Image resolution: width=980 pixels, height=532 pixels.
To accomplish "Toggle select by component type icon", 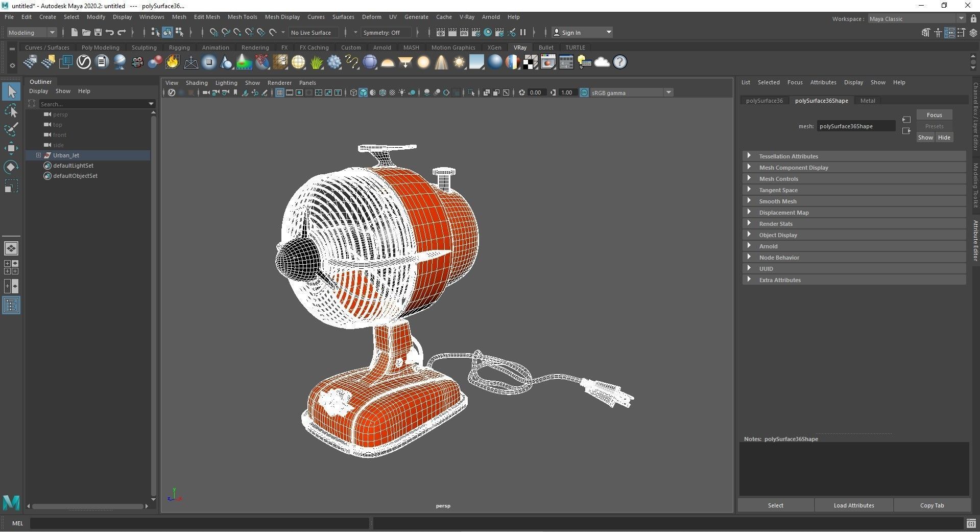I will tap(179, 32).
